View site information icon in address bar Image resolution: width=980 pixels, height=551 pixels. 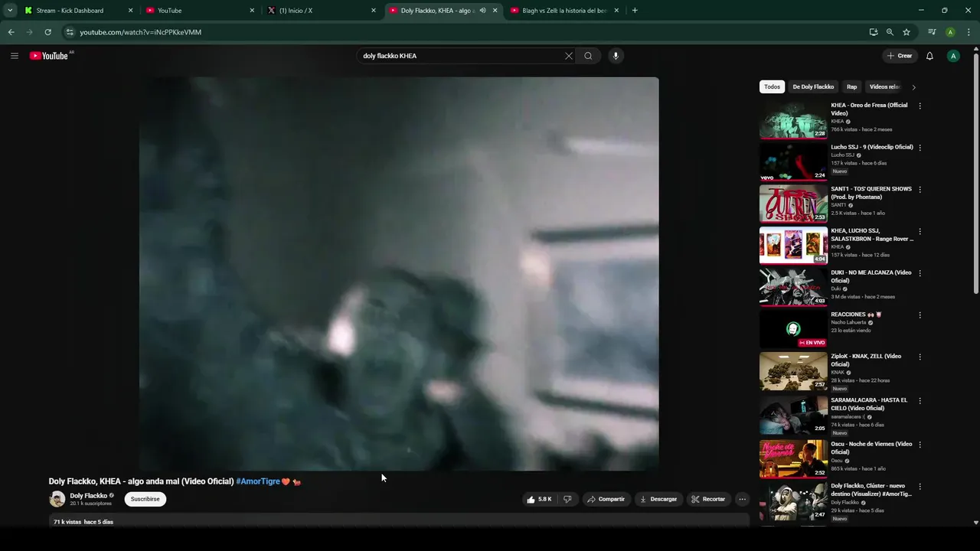click(x=70, y=32)
